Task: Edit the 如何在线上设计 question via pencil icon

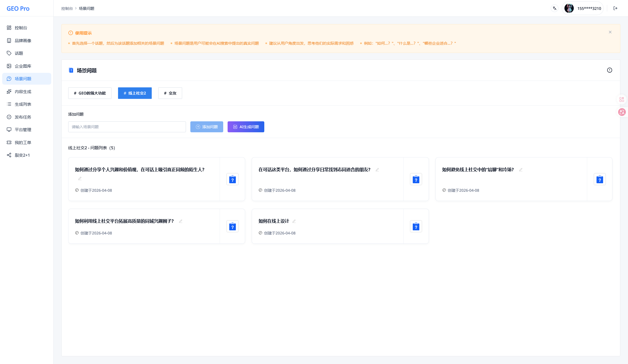Action: pyautogui.click(x=294, y=221)
